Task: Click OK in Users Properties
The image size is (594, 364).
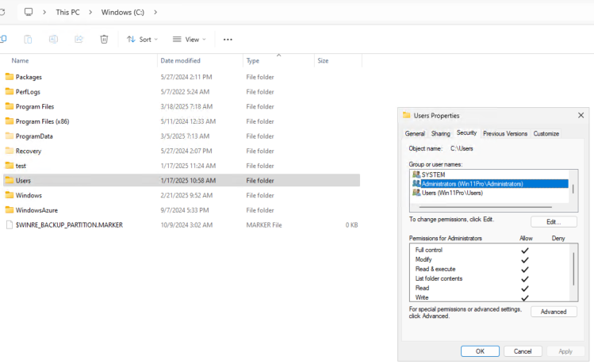Action: click(x=480, y=351)
